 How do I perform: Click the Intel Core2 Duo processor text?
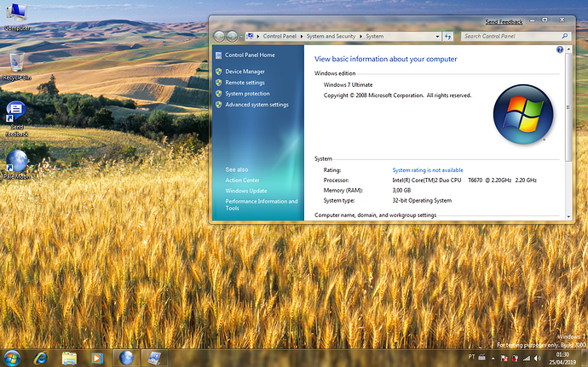click(464, 181)
